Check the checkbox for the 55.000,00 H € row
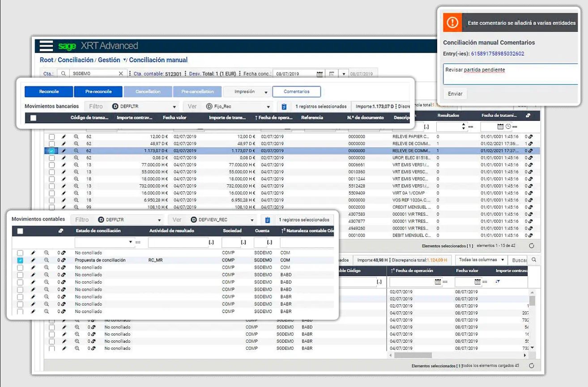The height and width of the screenshot is (387, 588). [x=52, y=172]
